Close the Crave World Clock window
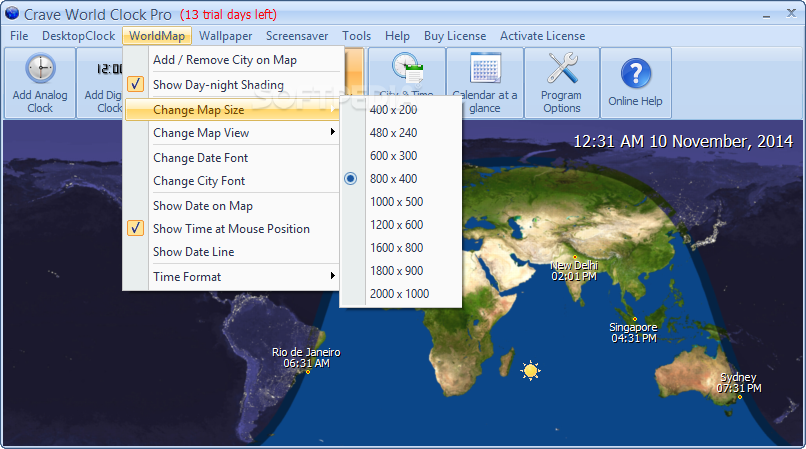 click(x=791, y=13)
